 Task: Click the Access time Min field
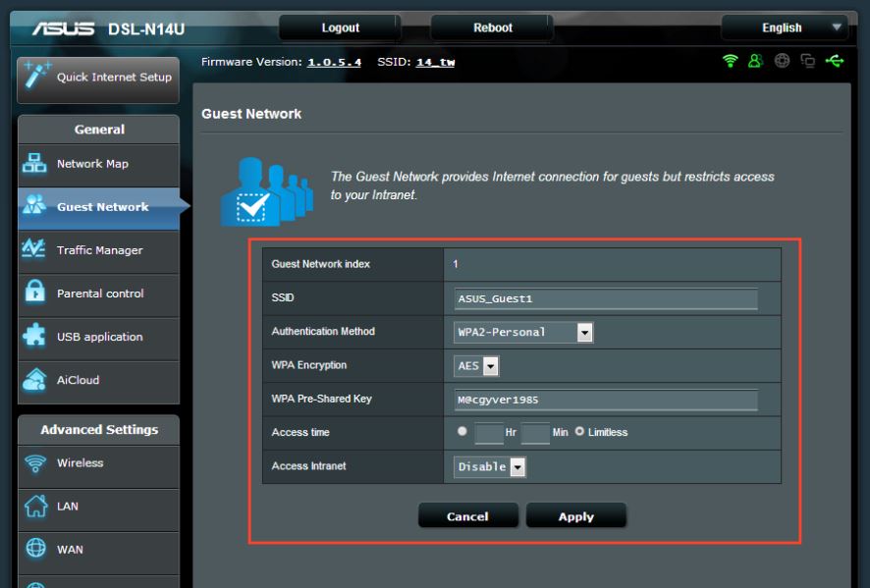pyautogui.click(x=535, y=433)
